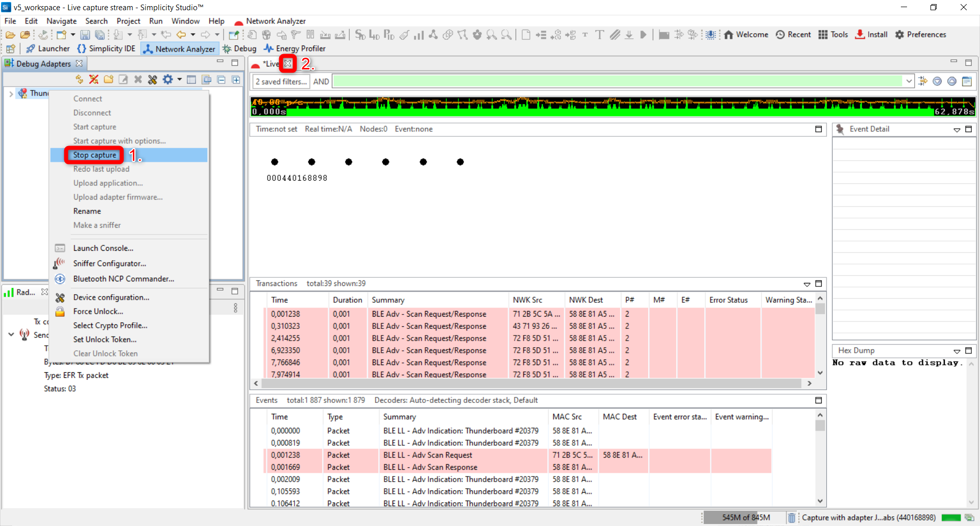Click the blue gear icon in Debug Adapters toolbar
This screenshot has width=980, height=526.
(x=167, y=80)
